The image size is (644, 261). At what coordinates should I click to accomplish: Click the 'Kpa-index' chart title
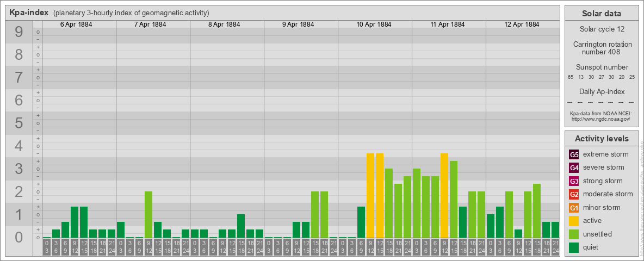[x=29, y=13]
